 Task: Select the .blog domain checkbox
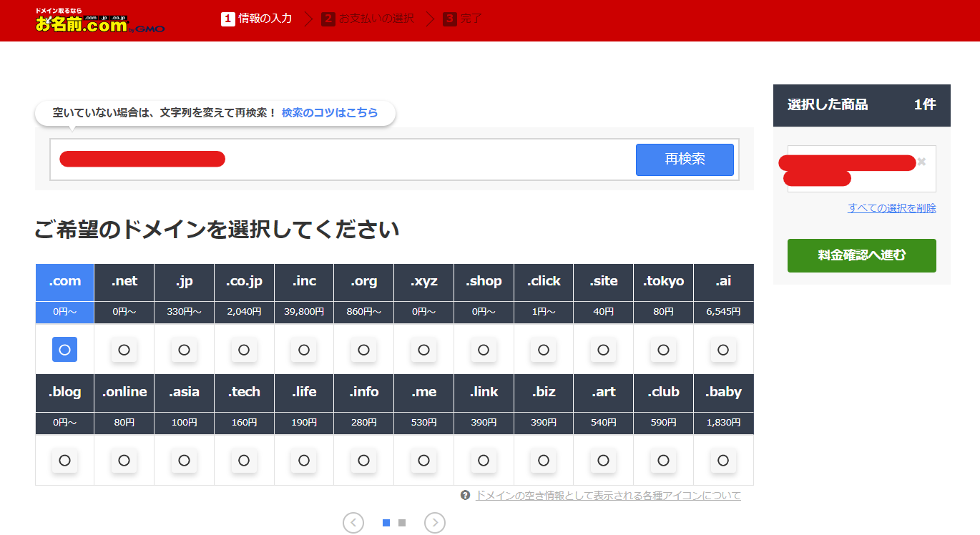[64, 461]
